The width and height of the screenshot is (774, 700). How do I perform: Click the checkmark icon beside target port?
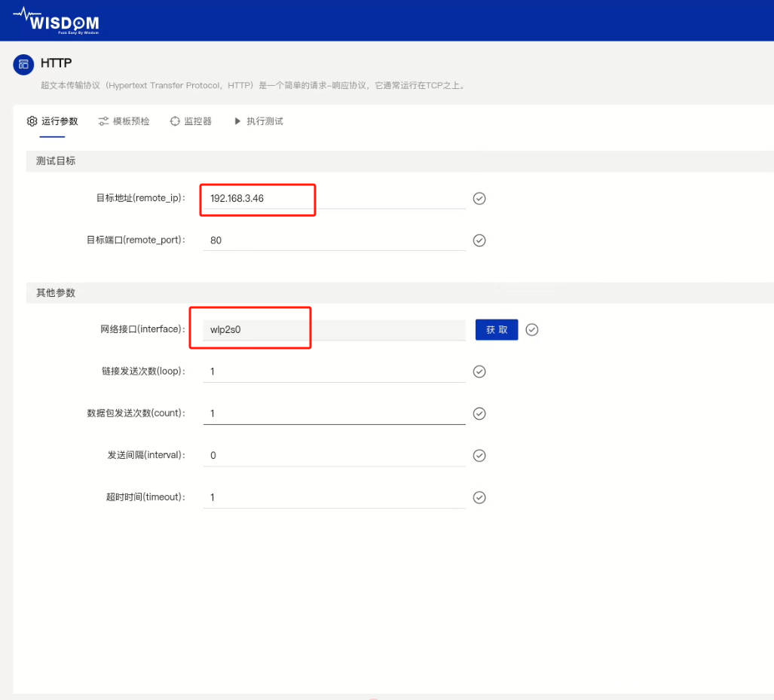(479, 240)
